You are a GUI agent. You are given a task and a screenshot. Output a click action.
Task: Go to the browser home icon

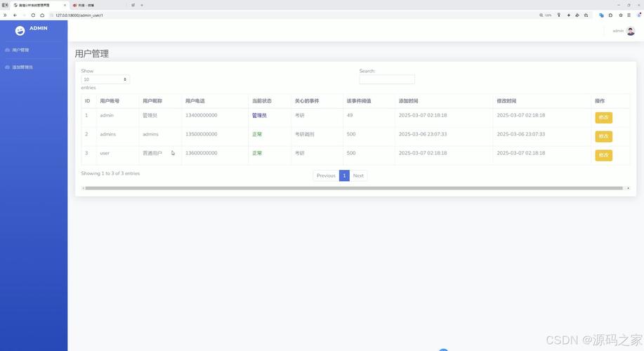click(42, 15)
